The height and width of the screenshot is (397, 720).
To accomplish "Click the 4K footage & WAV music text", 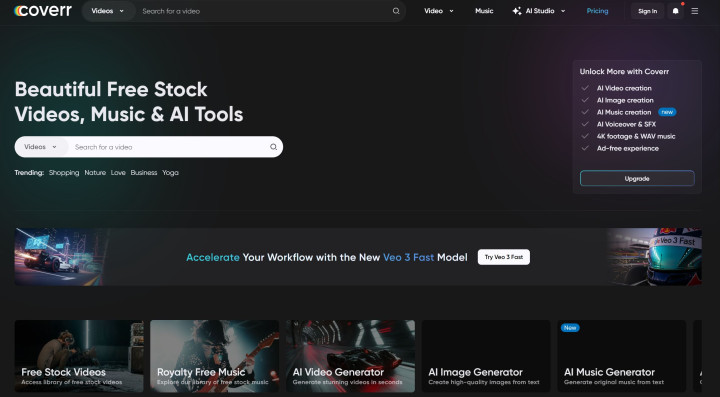I will tap(636, 136).
